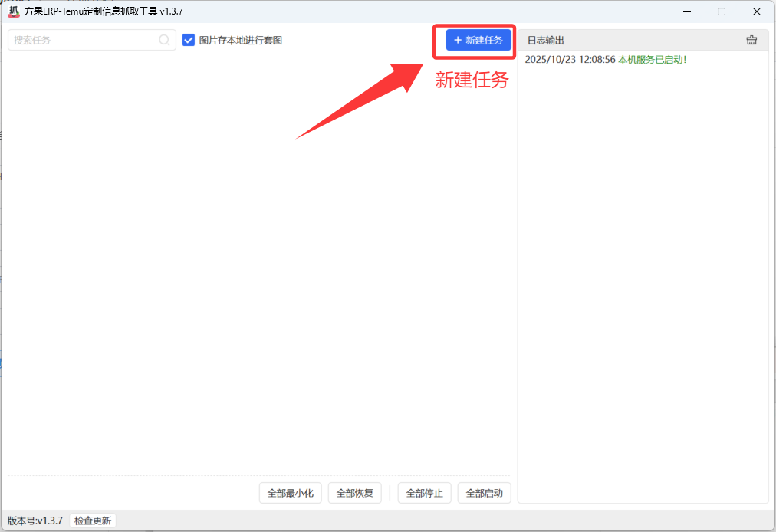
Task: Click 全部启动 button
Action: pyautogui.click(x=485, y=493)
